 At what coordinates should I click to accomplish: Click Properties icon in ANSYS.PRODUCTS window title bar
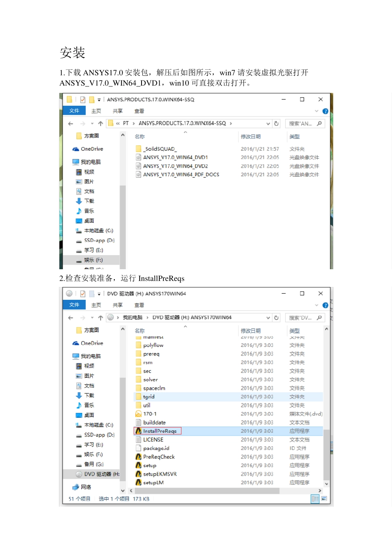click(83, 100)
